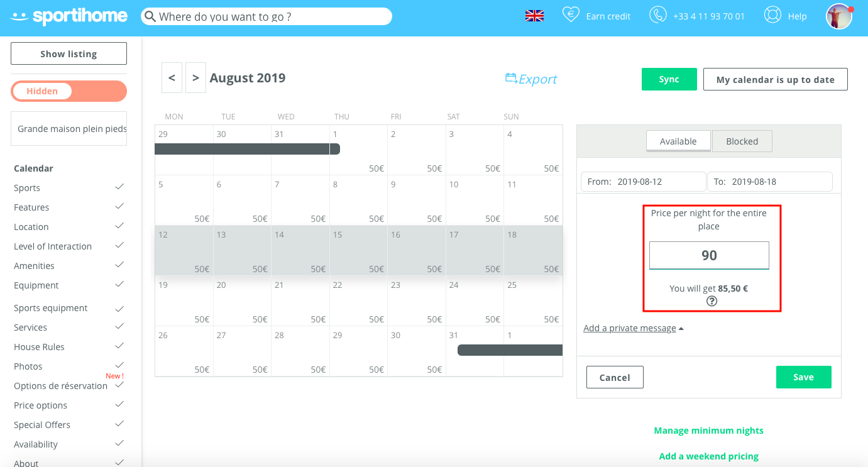Screen dimensions: 868x467
Task: Select August 18 calendar cell
Action: point(533,251)
